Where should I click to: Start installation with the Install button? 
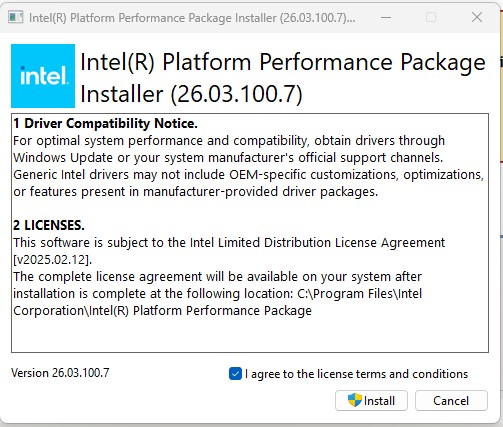[x=371, y=400]
